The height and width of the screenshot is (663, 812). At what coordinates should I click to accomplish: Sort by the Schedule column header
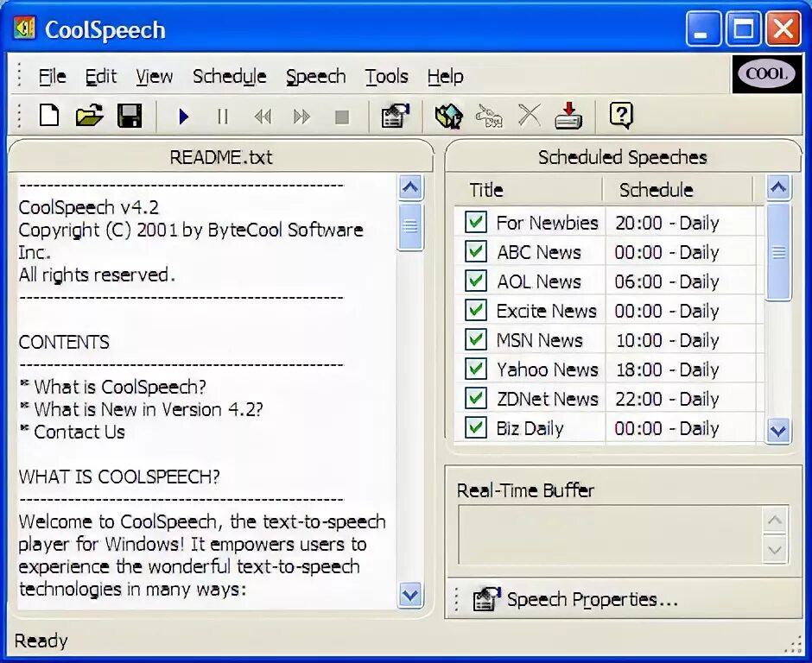678,190
